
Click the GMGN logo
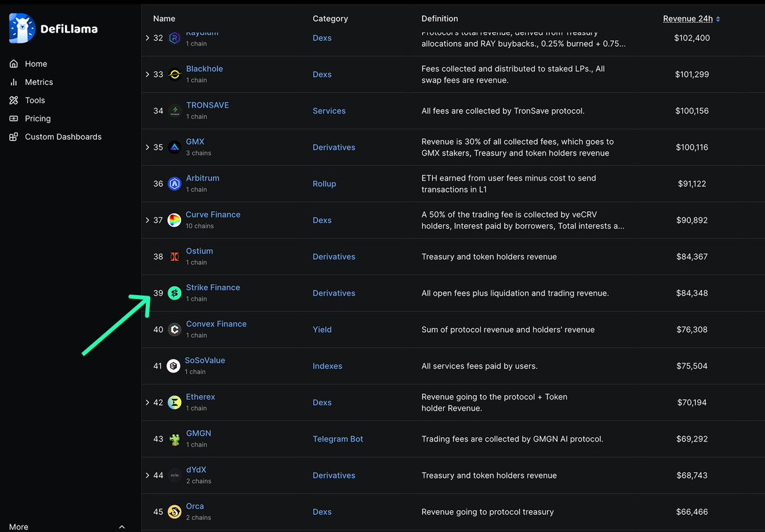click(175, 439)
